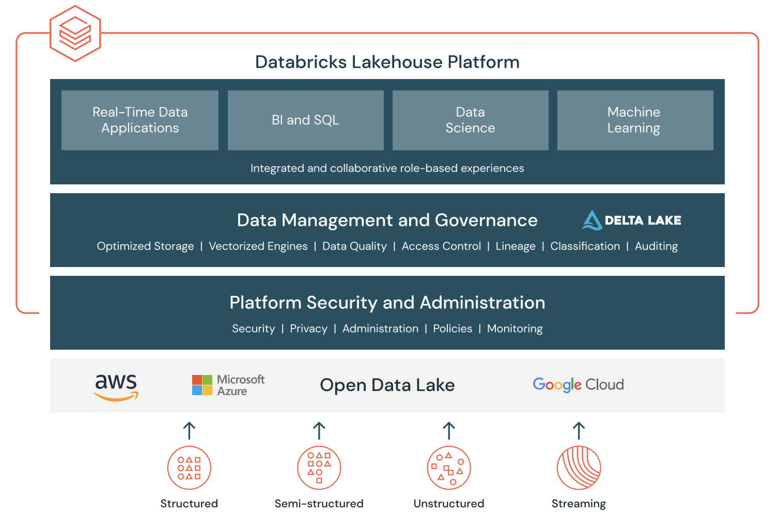Viewport: 779px width, 532px height.
Task: Click the Semi-structured data icon
Action: (x=319, y=467)
